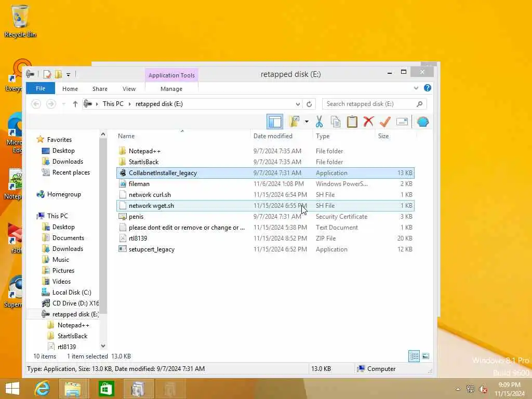Open the Help question mark icon
The height and width of the screenshot is (399, 532).
coord(428,88)
